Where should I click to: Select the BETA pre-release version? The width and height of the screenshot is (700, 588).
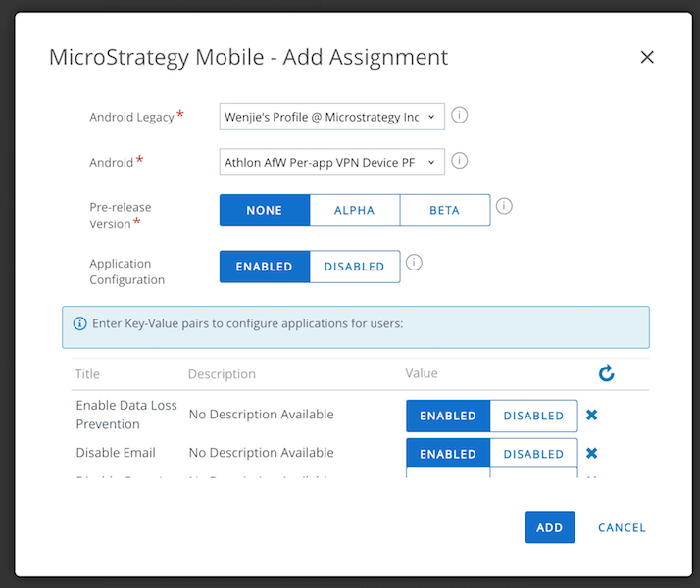445,210
